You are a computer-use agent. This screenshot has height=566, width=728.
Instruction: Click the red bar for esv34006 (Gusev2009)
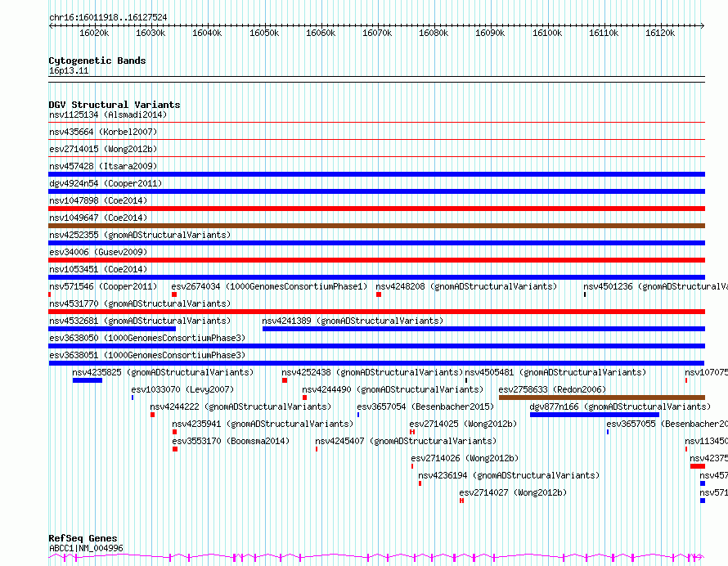point(376,260)
